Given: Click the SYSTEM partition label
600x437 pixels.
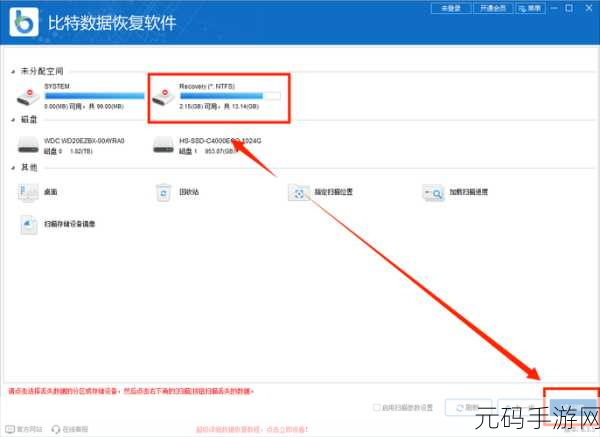Looking at the screenshot, I should (57, 86).
